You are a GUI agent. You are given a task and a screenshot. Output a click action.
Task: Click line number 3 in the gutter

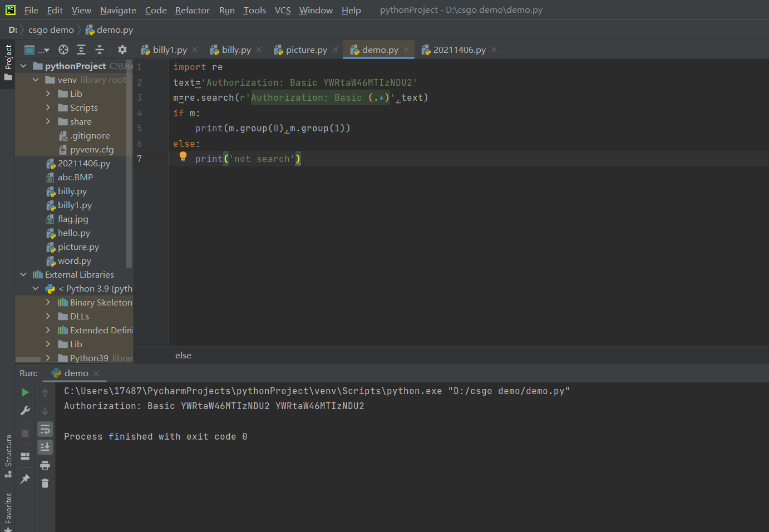coord(139,97)
